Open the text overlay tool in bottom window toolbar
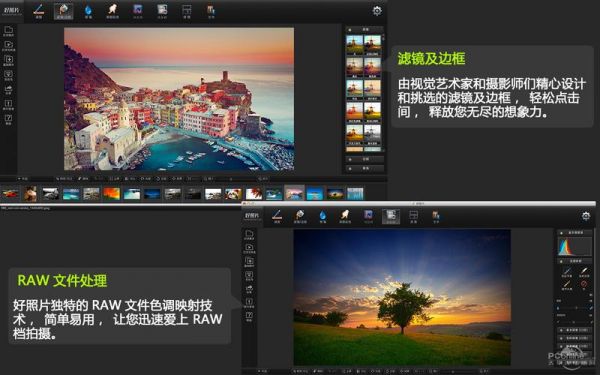This screenshot has width=600, height=375. 436,217
